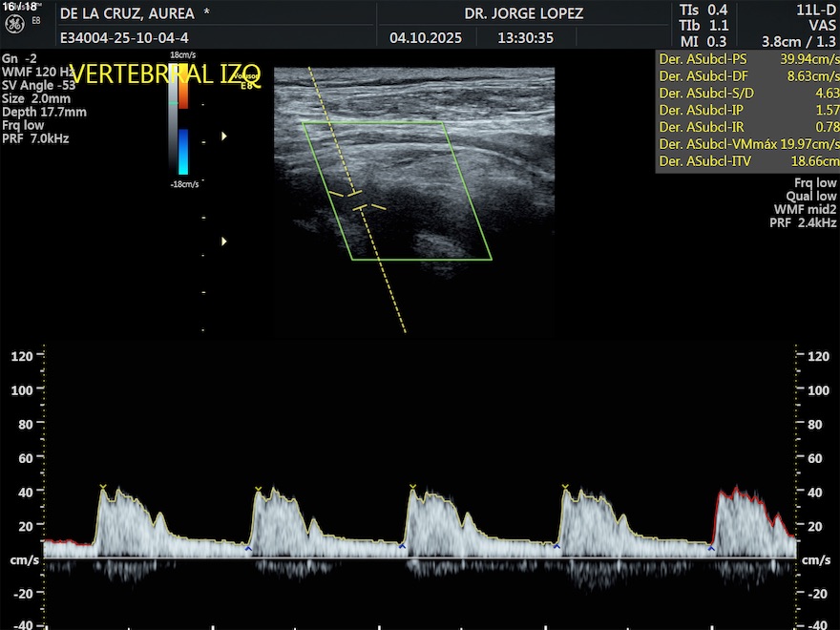The height and width of the screenshot is (630, 840).
Task: Click the first blue end-diastolic marker
Action: click(248, 548)
